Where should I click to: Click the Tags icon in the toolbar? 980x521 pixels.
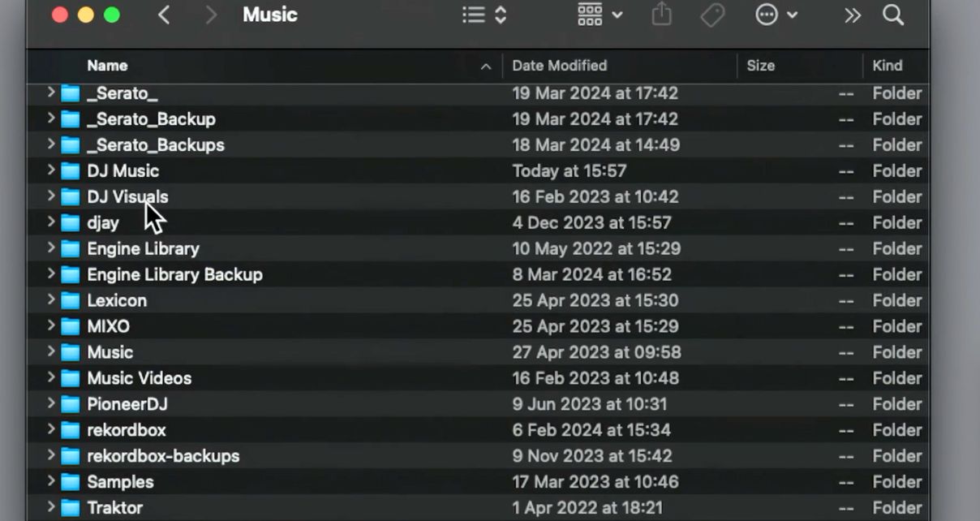[712, 14]
